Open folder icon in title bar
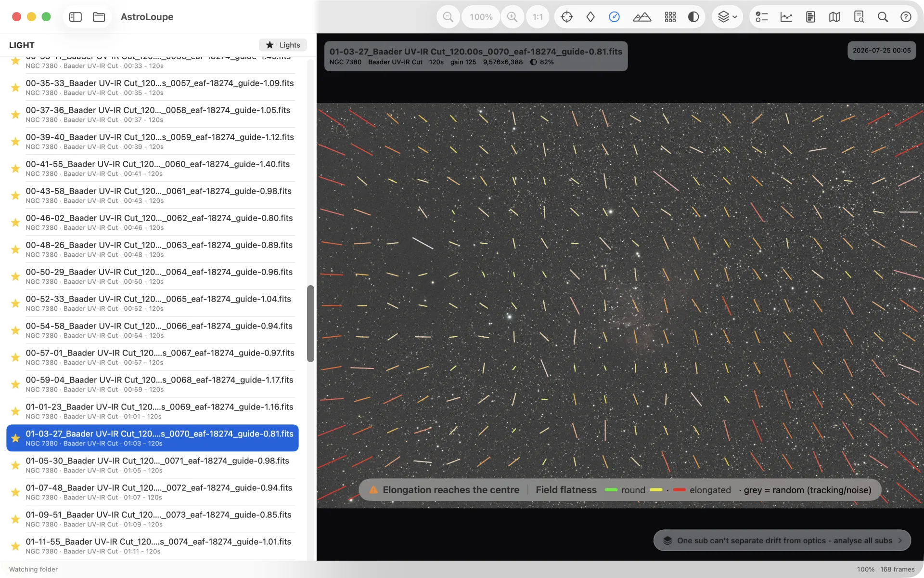This screenshot has height=578, width=924. pyautogui.click(x=99, y=17)
